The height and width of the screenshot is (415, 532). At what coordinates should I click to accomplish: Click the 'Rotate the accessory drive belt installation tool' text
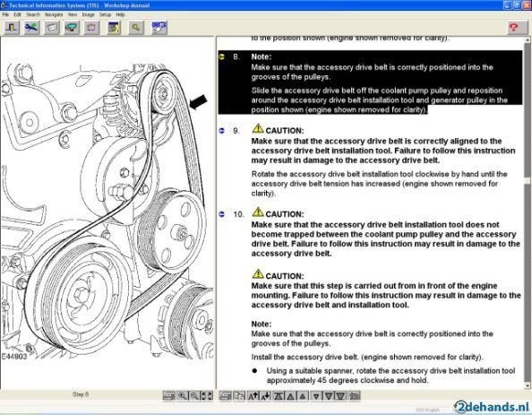(x=379, y=184)
